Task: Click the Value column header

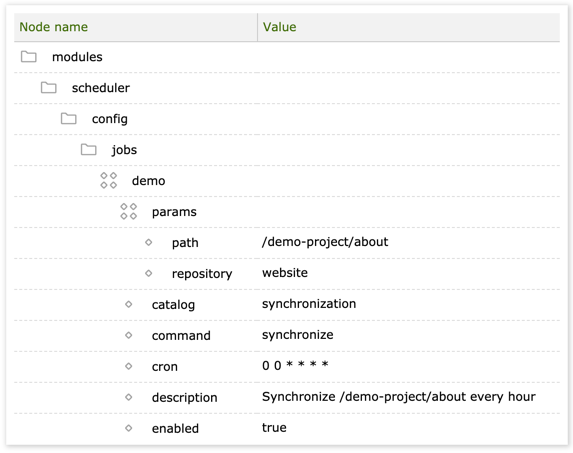Action: 409,27
